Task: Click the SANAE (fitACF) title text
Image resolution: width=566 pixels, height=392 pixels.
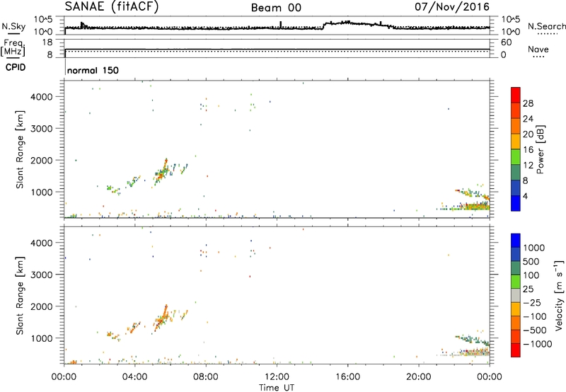Action: (x=112, y=6)
